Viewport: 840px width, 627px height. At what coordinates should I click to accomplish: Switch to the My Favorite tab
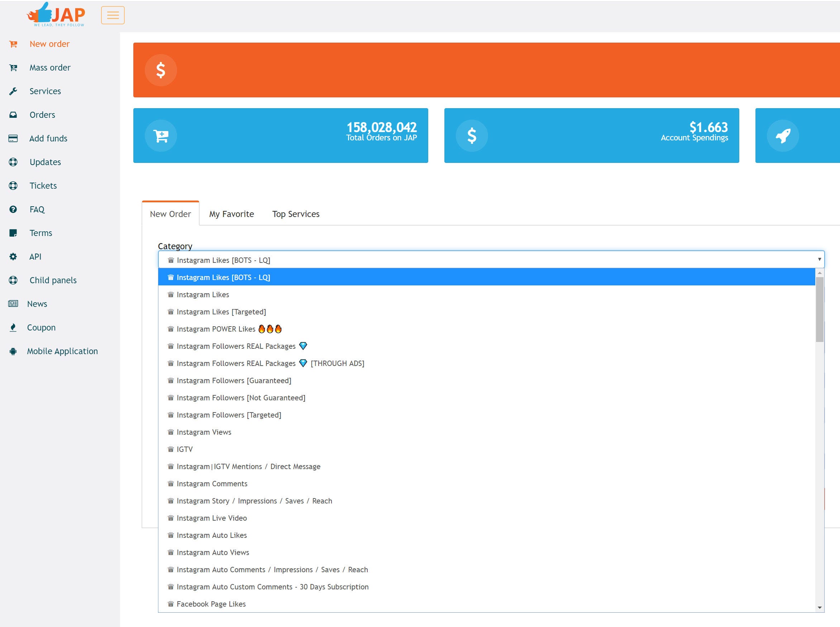(232, 214)
